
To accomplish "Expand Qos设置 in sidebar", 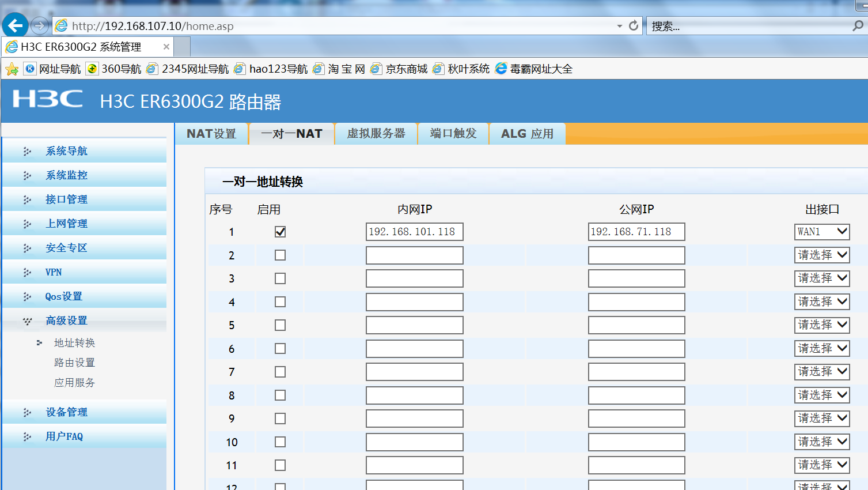I will [x=84, y=296].
